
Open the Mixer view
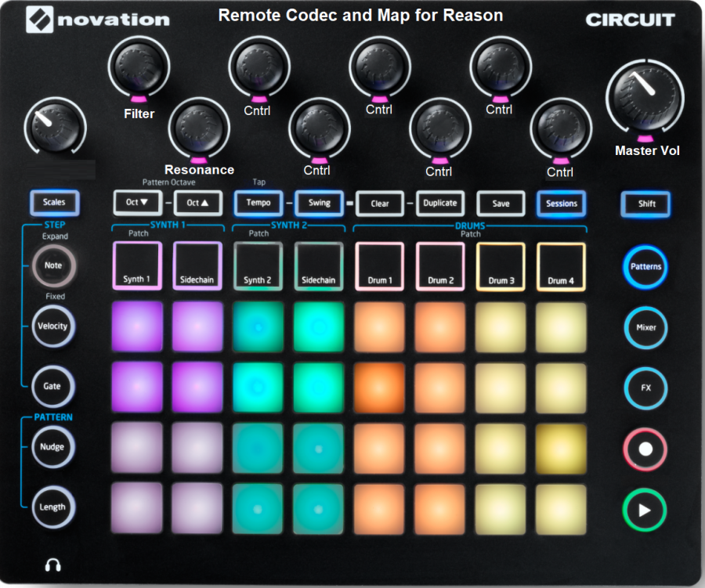tap(645, 328)
